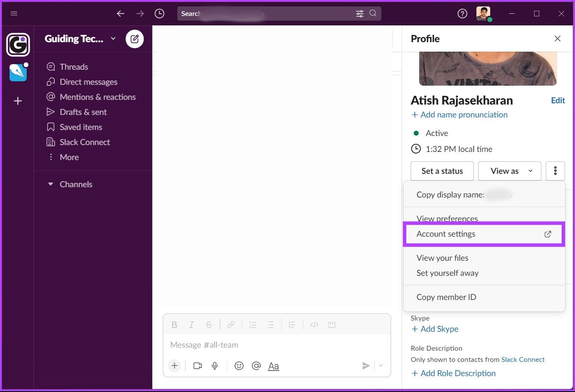Apply italic formatting in the message composer
Image resolution: width=575 pixels, height=392 pixels.
(192, 325)
